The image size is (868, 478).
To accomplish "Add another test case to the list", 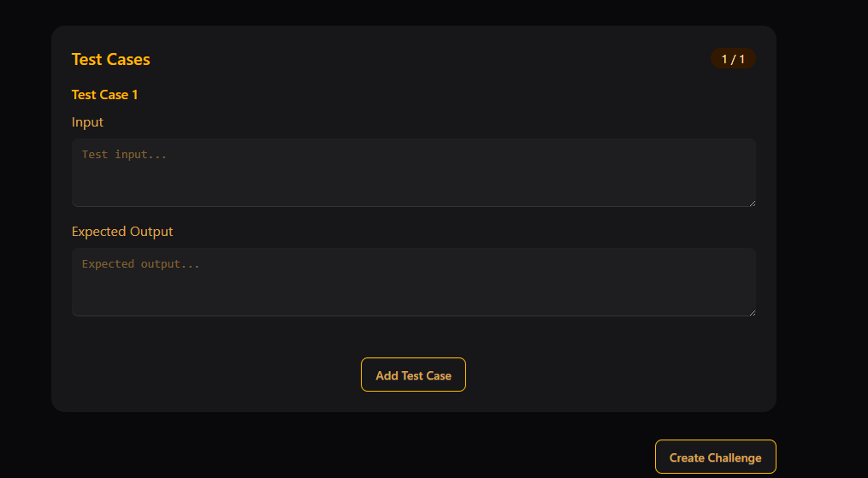I will [x=413, y=375].
